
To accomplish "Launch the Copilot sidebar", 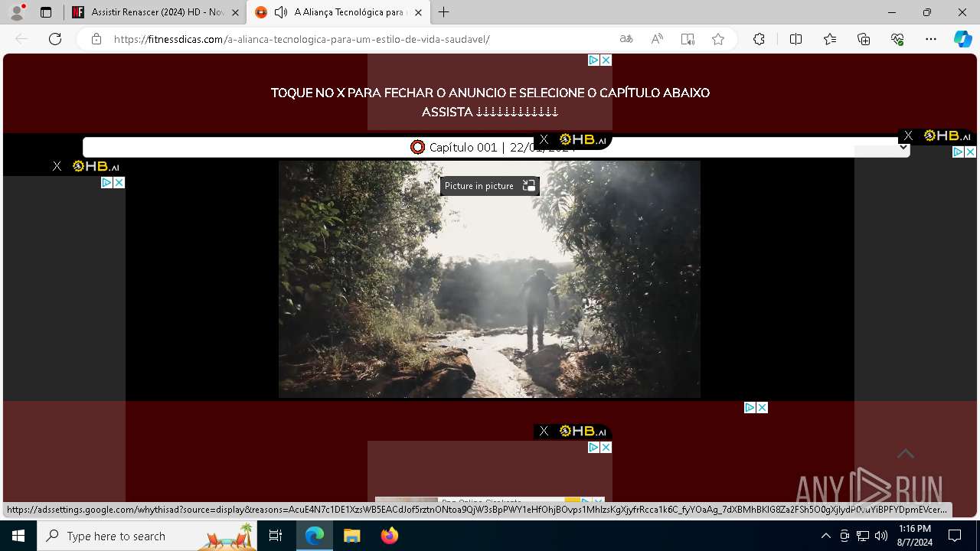I will pyautogui.click(x=962, y=39).
